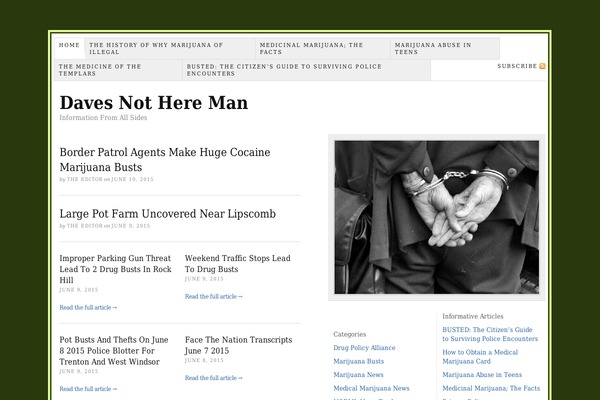Click Medical Marijuana News category

[371, 388]
